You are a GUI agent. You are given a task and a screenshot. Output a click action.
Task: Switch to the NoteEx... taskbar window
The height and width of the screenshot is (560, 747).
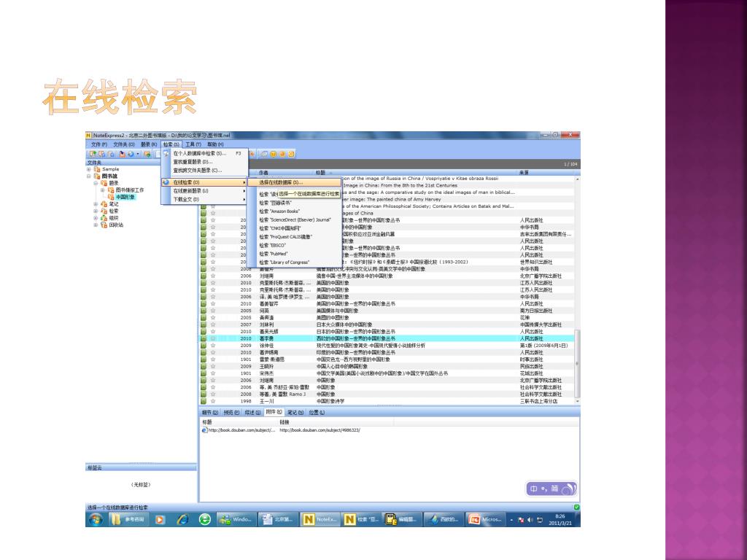[320, 519]
